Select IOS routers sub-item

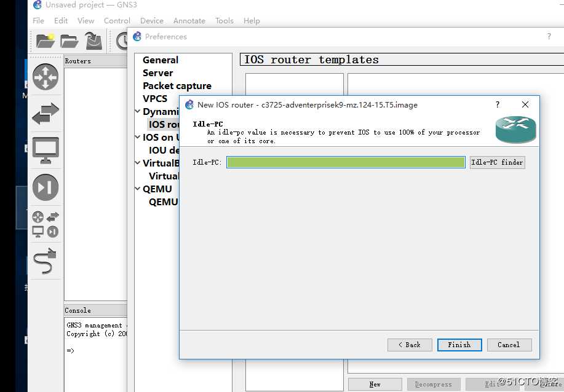tap(164, 124)
